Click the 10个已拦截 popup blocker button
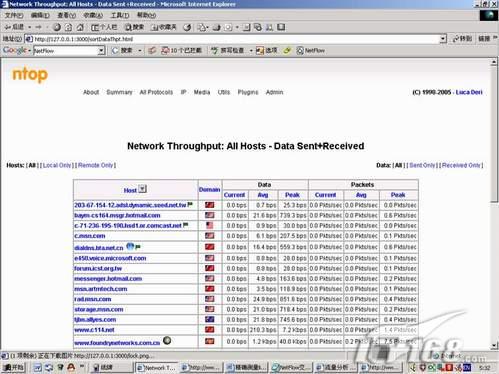Image resolution: width=499 pixels, height=374 pixels. click(x=182, y=50)
